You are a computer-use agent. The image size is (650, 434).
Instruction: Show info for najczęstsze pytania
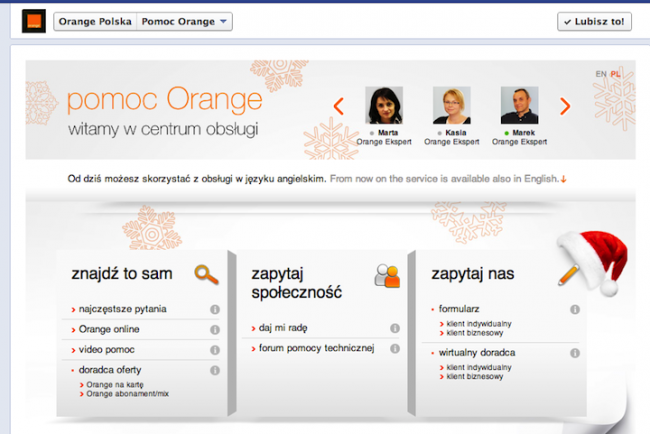[x=215, y=309]
